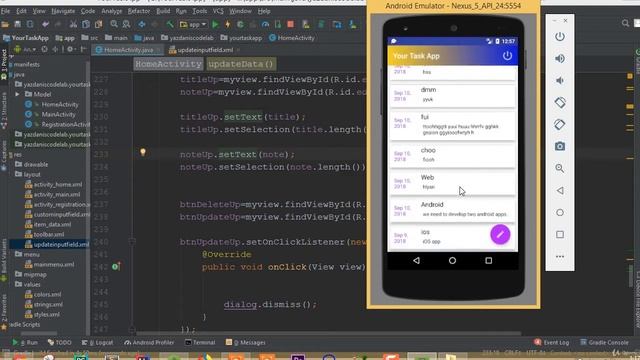640x360 pixels.
Task: Click the Open folder toolbar icon
Action: 5,24
